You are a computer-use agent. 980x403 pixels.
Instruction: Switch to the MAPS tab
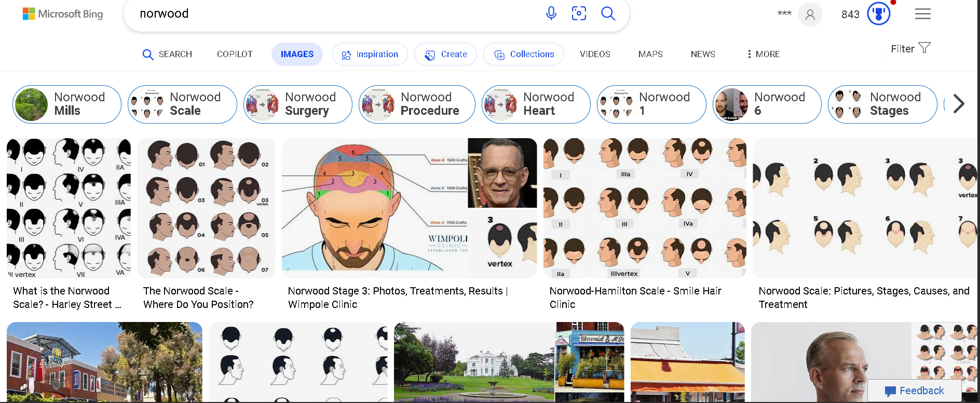(650, 54)
